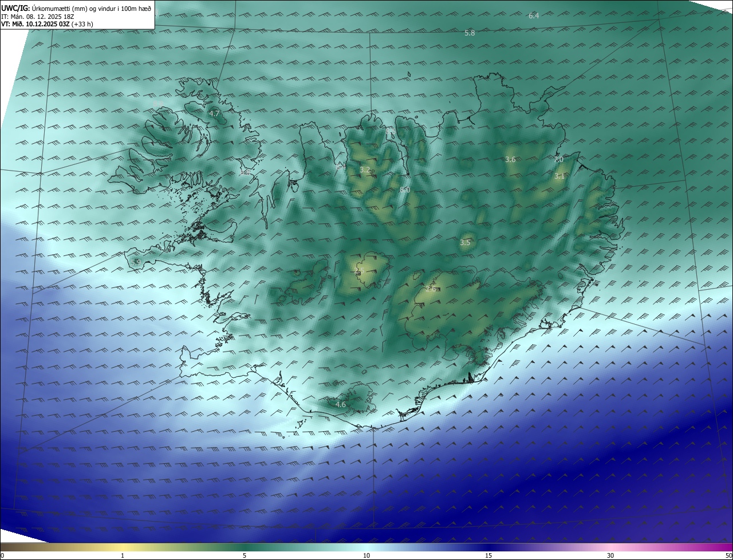
Task: Click the 3.1 value label on the map
Action: (559, 176)
